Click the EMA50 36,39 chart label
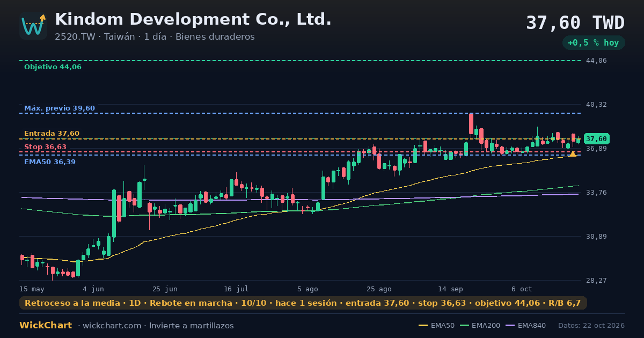The width and height of the screenshot is (644, 338). tap(50, 162)
